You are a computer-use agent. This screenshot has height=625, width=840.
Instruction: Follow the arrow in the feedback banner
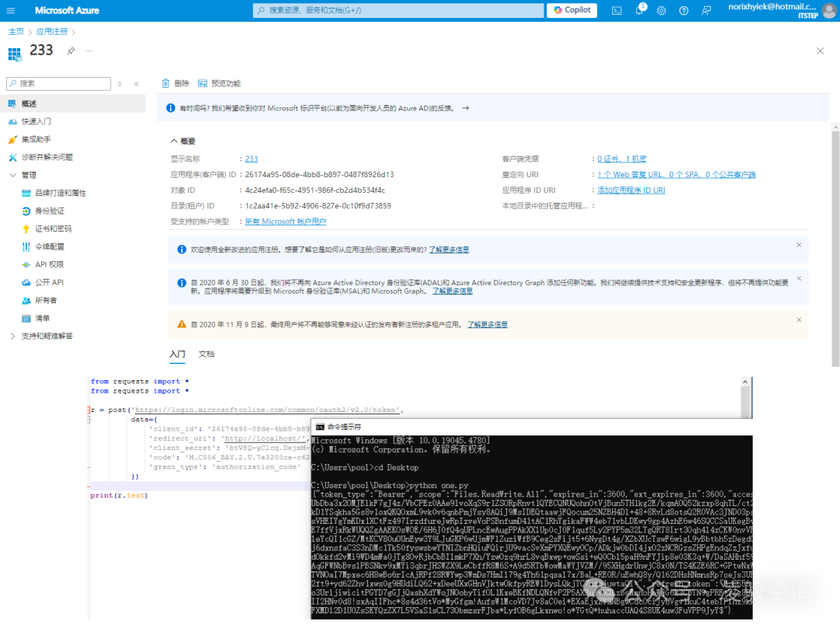coord(466,108)
